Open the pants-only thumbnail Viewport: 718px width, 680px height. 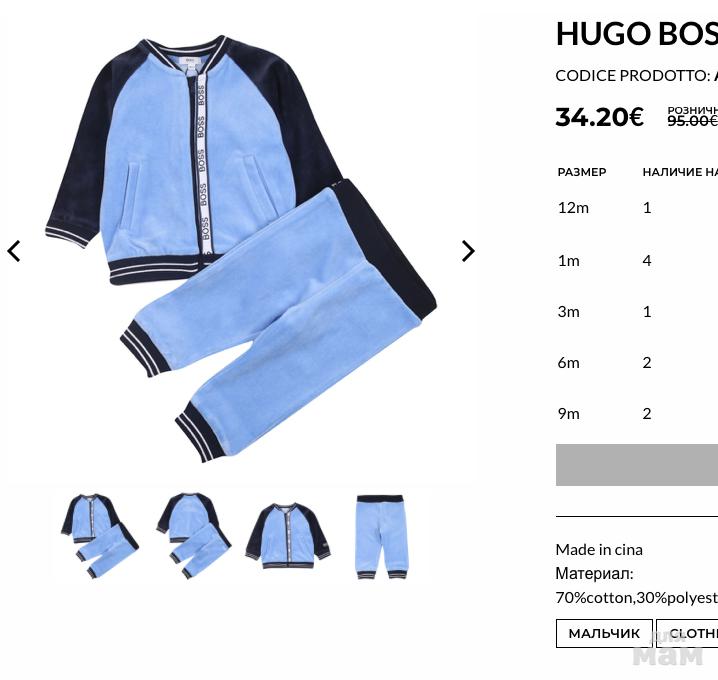[382, 537]
